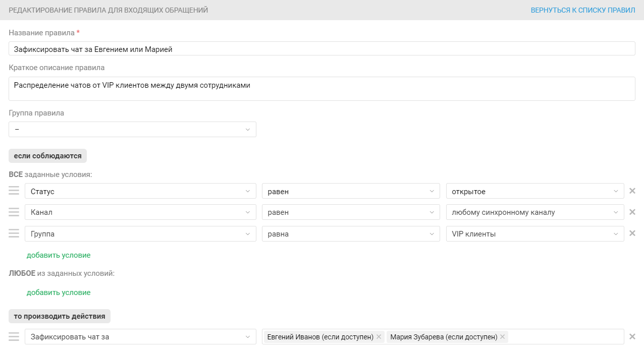Open the открытое value dropdown
This screenshot has height=353, width=644.
click(x=535, y=192)
